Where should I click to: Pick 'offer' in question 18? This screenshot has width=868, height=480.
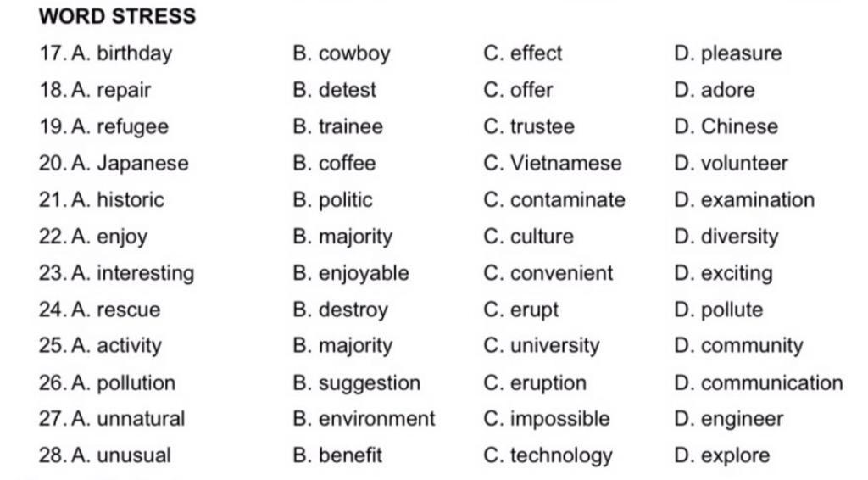tap(531, 90)
